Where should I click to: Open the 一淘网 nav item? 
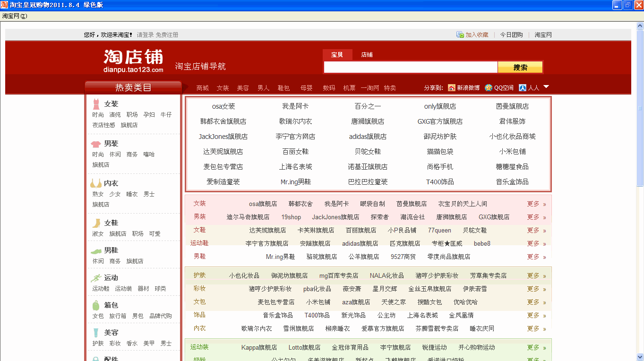(370, 88)
